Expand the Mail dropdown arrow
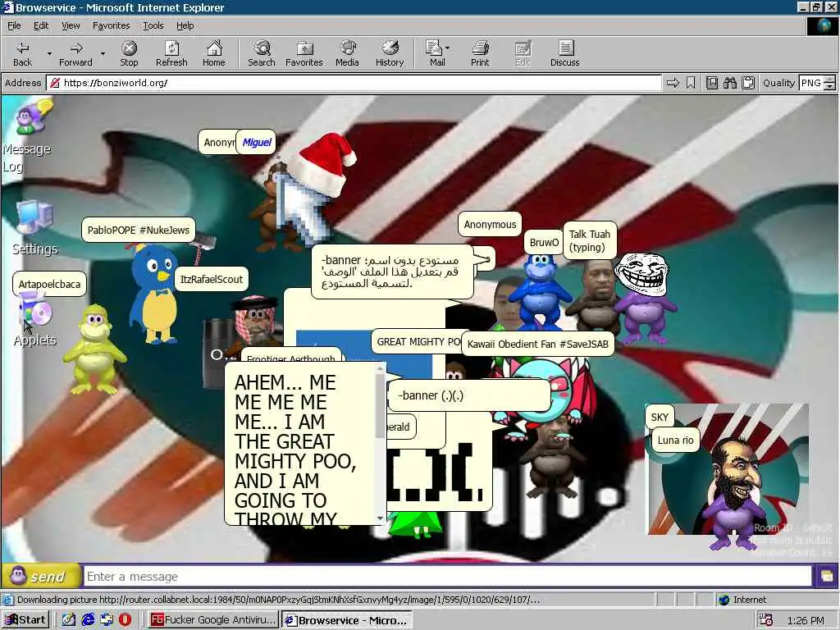 coord(447,48)
